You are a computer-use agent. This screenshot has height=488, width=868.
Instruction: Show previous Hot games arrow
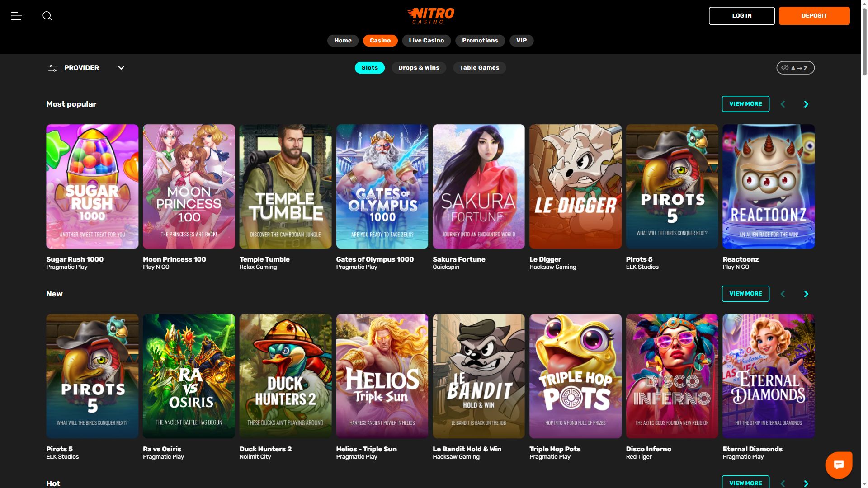783,483
